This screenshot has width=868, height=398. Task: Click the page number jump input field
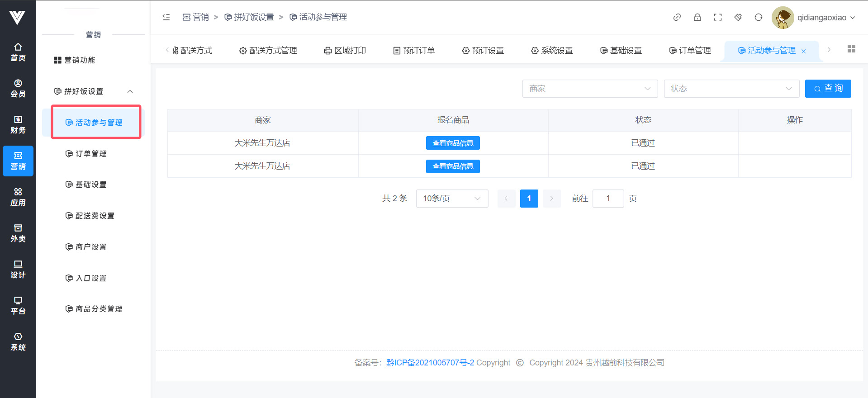pyautogui.click(x=608, y=199)
